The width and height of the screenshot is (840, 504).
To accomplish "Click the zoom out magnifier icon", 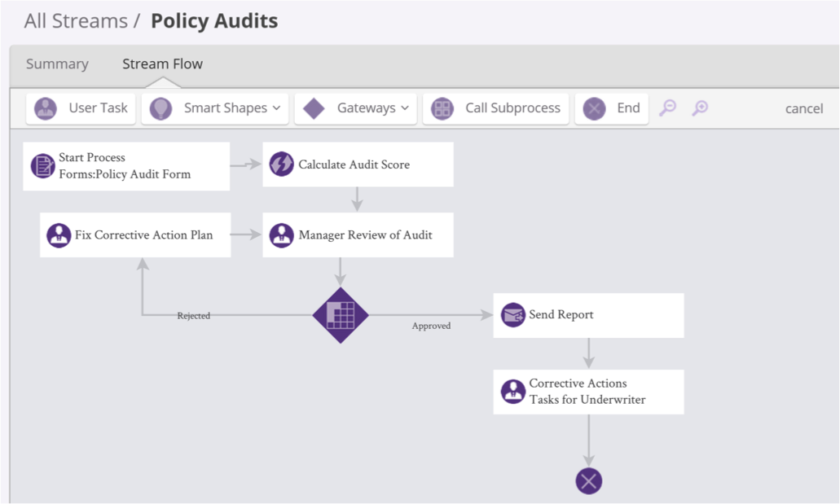I will click(x=668, y=107).
